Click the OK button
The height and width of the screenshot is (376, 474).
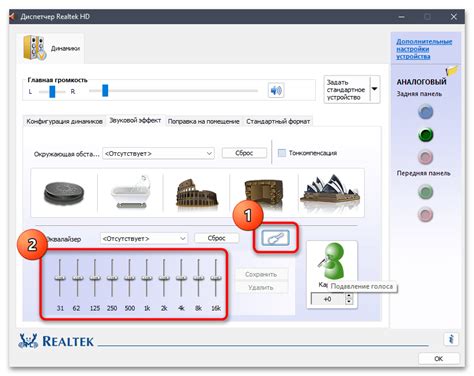[x=439, y=359]
